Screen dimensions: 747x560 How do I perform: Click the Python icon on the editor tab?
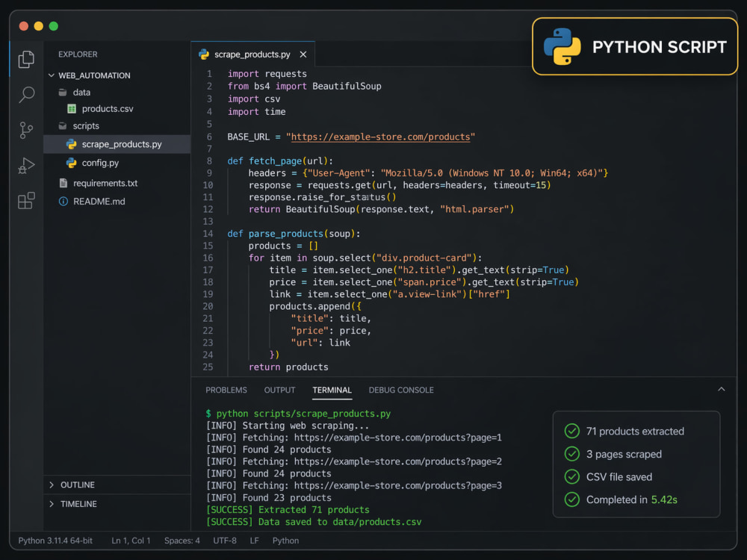click(204, 55)
